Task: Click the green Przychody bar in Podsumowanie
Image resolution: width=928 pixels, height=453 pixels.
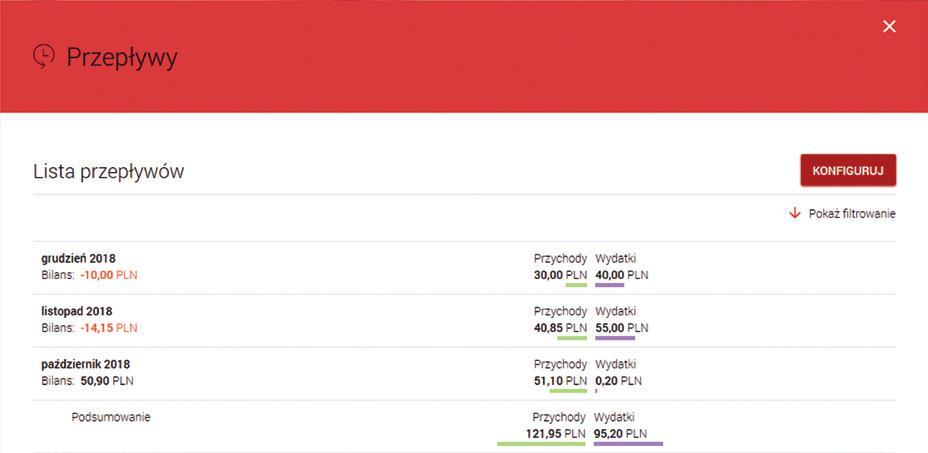Action: pos(541,444)
